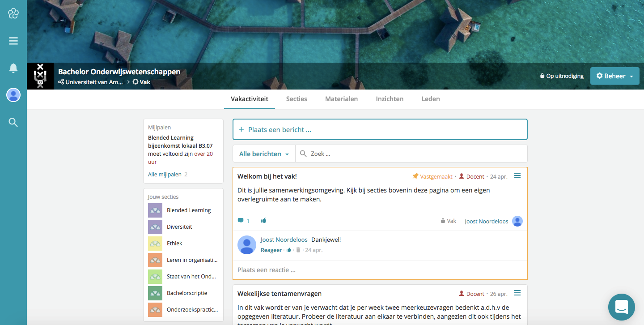644x325 pixels.
Task: Open comments via the speech bubble icon
Action: pyautogui.click(x=241, y=220)
